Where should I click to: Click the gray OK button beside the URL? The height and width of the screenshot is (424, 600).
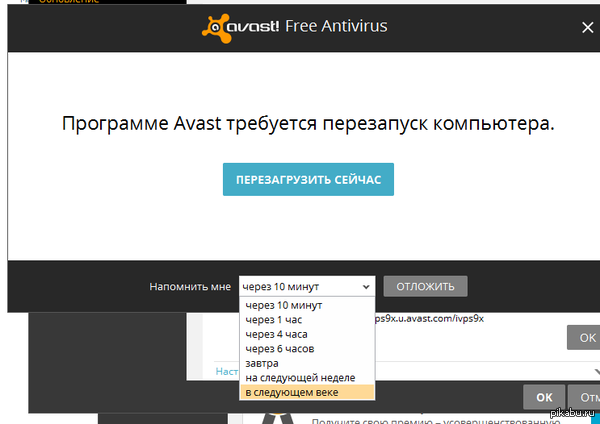point(585,338)
